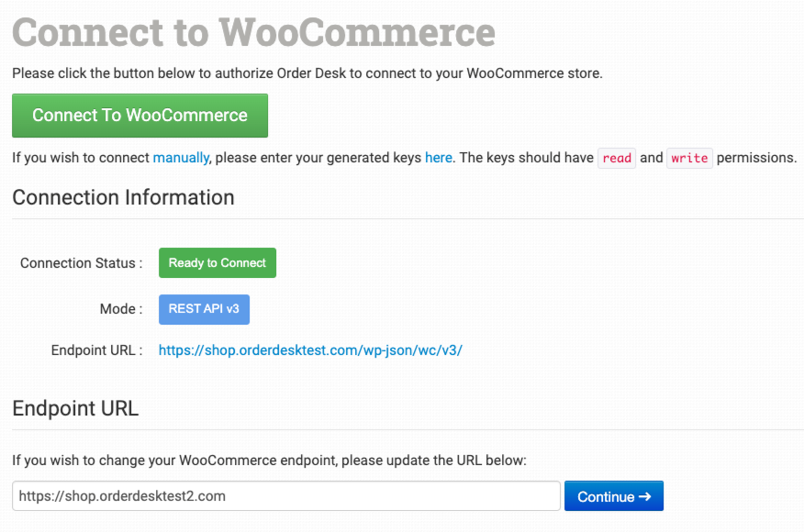Screen dimensions: 804x532
Task: Click the Ready to Connect status badge
Action: [217, 263]
